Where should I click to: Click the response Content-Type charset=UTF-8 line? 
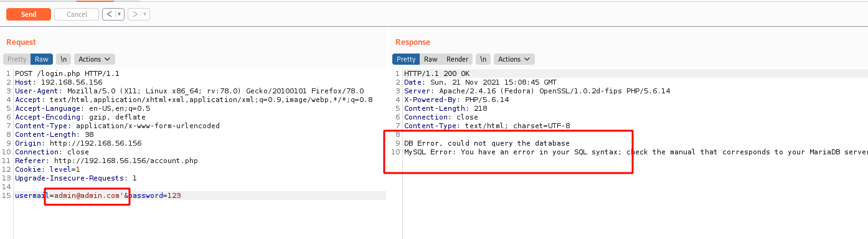487,126
